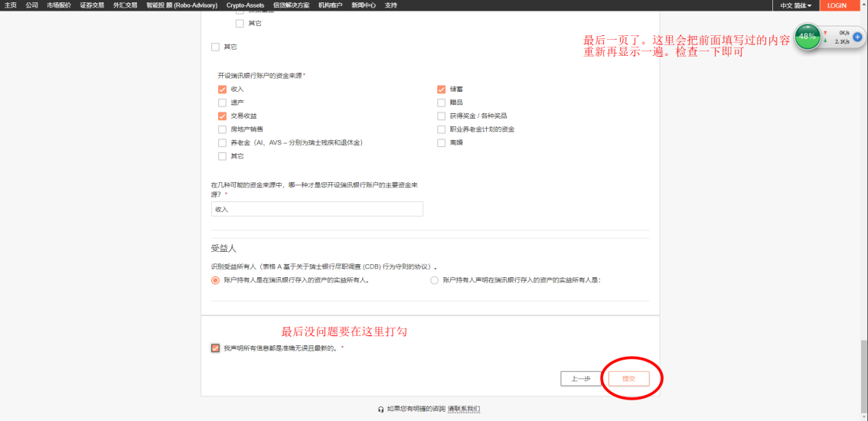Open the 中文 简体 language dropdown
868x421 pixels.
[795, 5]
